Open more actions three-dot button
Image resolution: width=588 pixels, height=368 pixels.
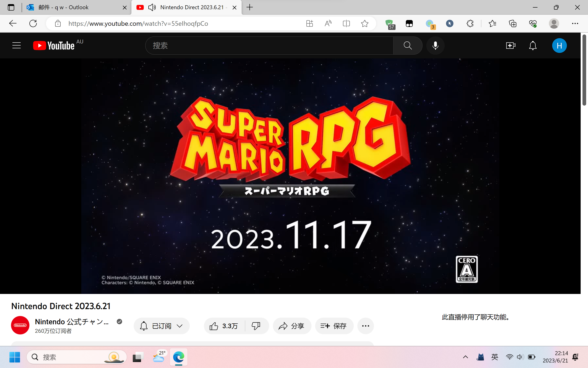[x=365, y=326]
